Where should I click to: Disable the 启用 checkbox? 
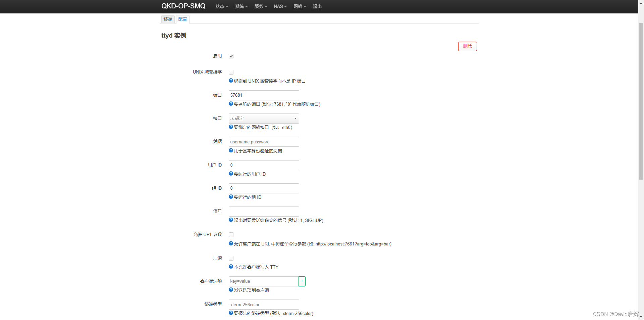pyautogui.click(x=231, y=56)
